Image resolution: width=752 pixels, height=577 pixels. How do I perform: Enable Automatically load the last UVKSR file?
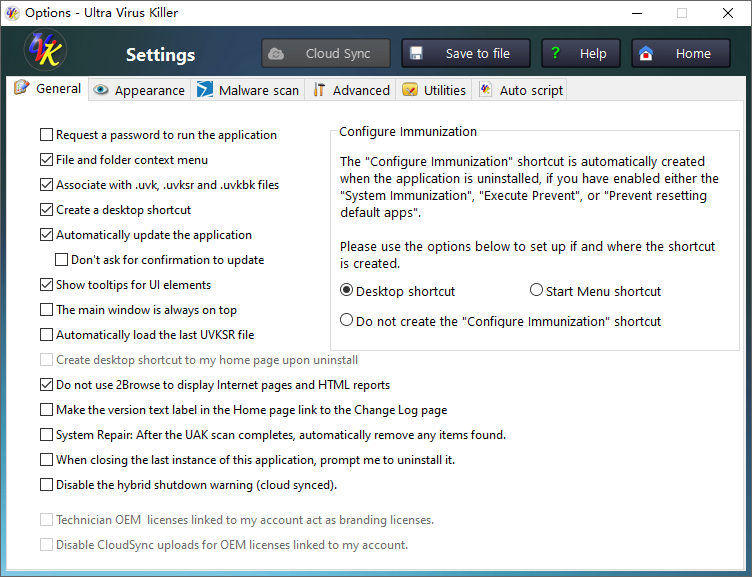[x=47, y=335]
